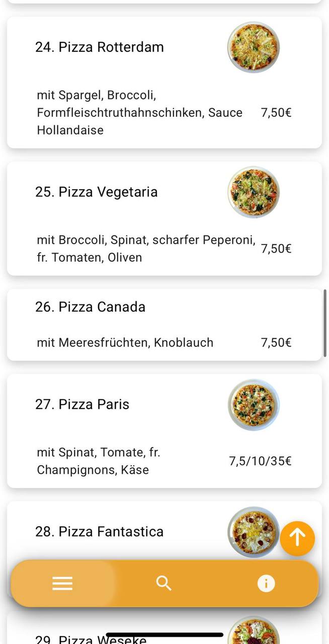Tap the search magnifier icon

tap(164, 584)
